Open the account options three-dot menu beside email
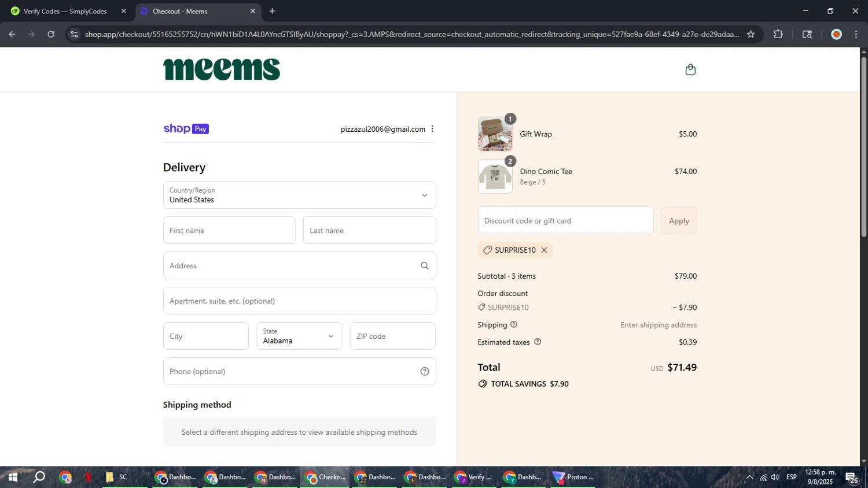868x488 pixels. [x=432, y=129]
